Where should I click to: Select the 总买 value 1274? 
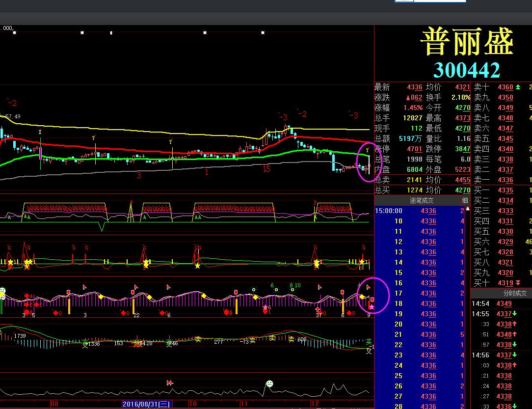pos(415,190)
